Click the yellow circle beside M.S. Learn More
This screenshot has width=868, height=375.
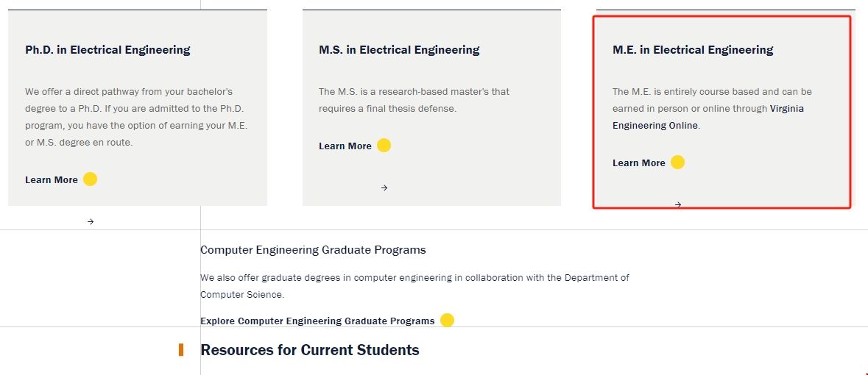pyautogui.click(x=384, y=146)
